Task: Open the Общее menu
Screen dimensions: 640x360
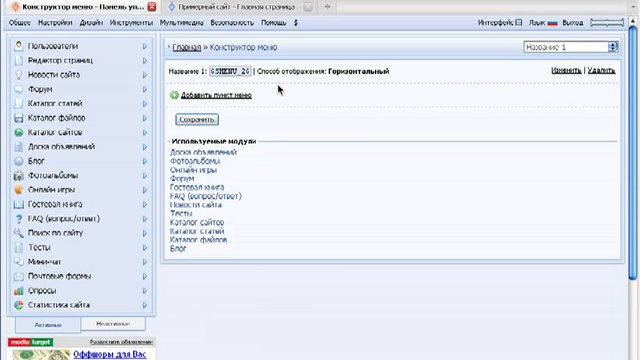Action: pos(20,23)
